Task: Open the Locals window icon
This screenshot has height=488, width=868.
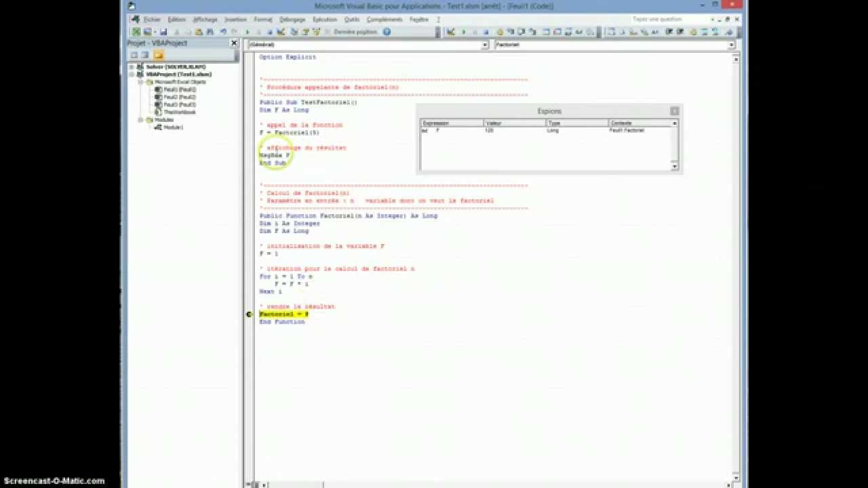Action: click(545, 32)
